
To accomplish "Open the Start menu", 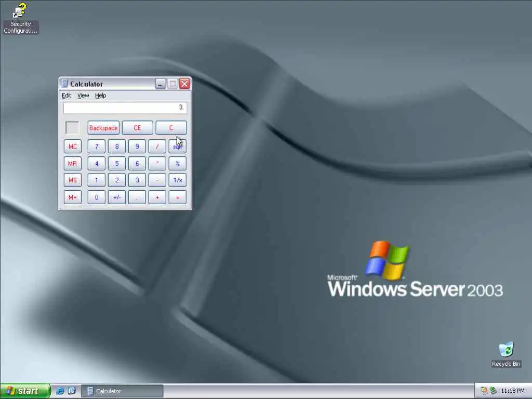I will pos(25,391).
